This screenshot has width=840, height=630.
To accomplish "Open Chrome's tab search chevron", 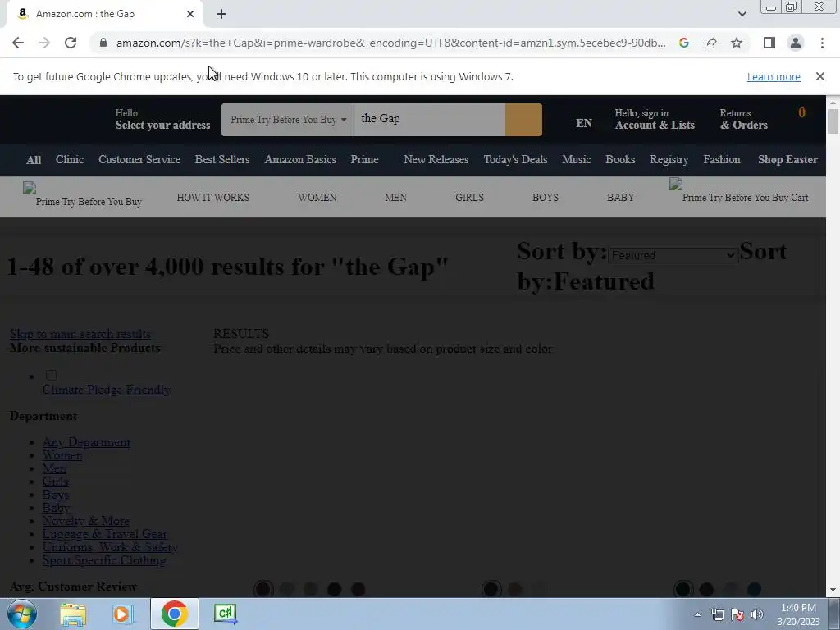I will [742, 14].
